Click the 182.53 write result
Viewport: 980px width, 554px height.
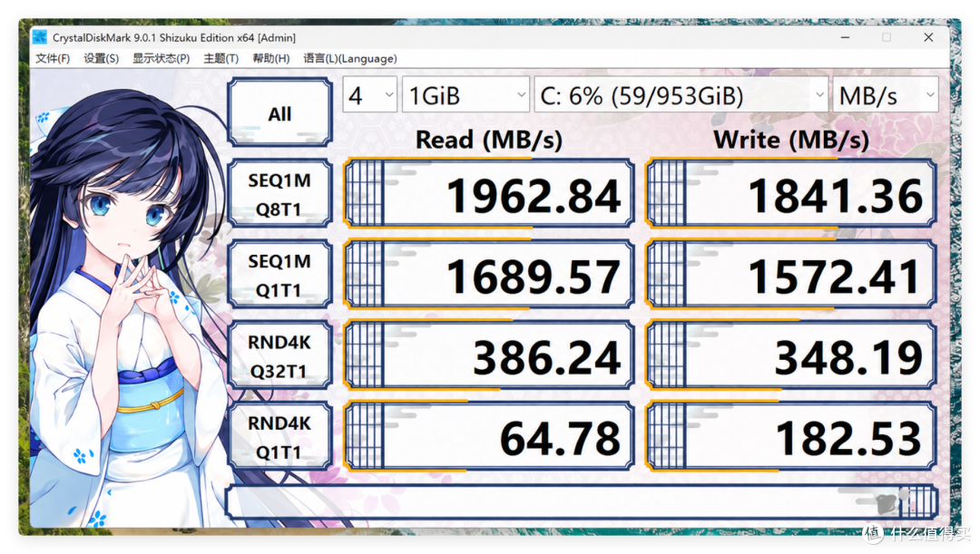(x=791, y=436)
